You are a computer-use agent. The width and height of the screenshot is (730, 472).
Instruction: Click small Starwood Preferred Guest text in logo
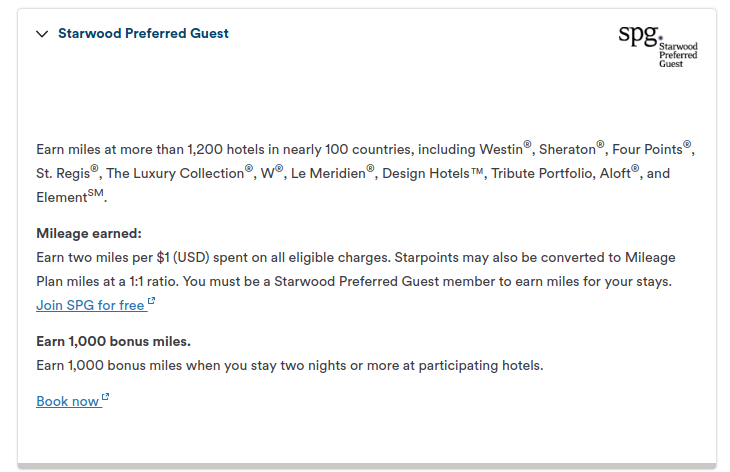[x=678, y=55]
